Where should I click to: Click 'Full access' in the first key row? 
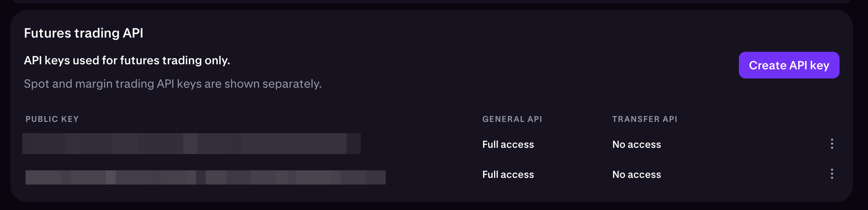508,144
